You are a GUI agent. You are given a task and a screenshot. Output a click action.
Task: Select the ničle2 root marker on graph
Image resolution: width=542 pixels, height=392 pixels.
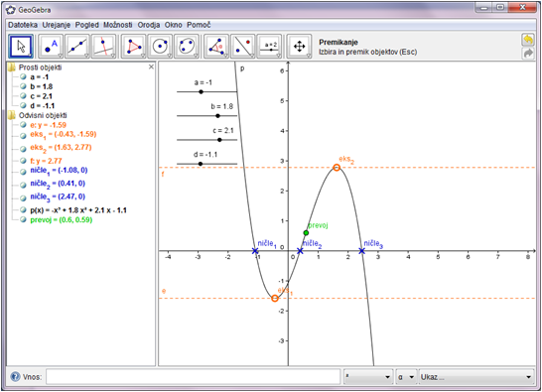(x=300, y=251)
